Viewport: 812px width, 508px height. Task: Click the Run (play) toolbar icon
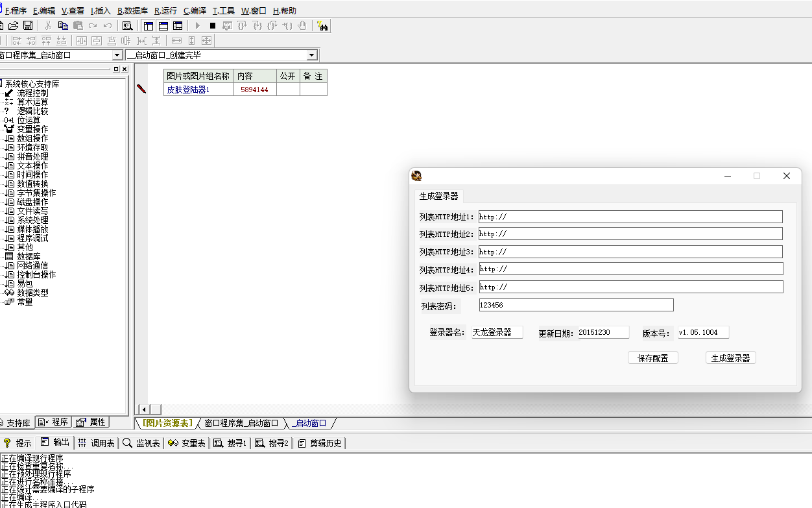tap(198, 26)
